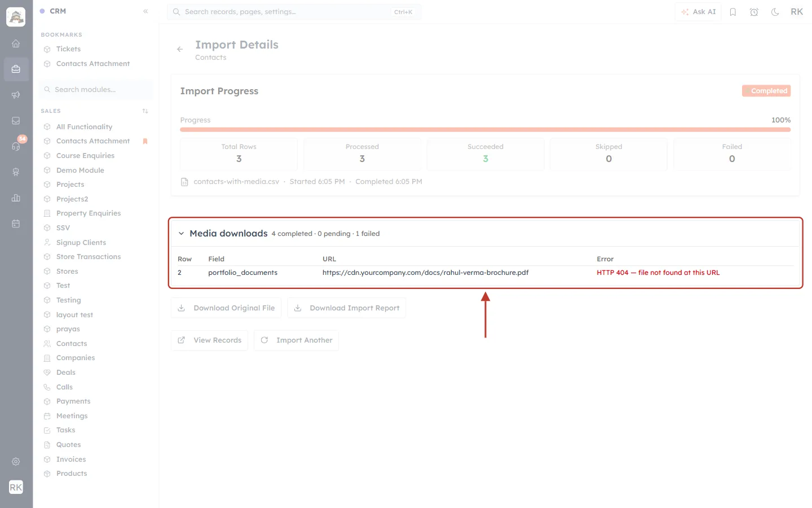Toggle dark mode moon icon

775,12
